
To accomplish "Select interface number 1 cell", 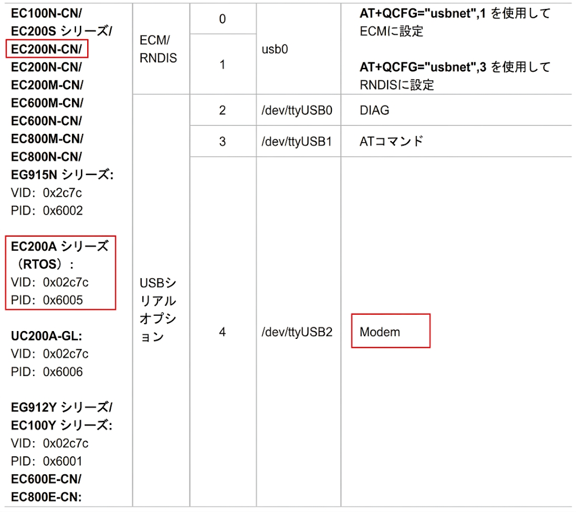I will 222,65.
